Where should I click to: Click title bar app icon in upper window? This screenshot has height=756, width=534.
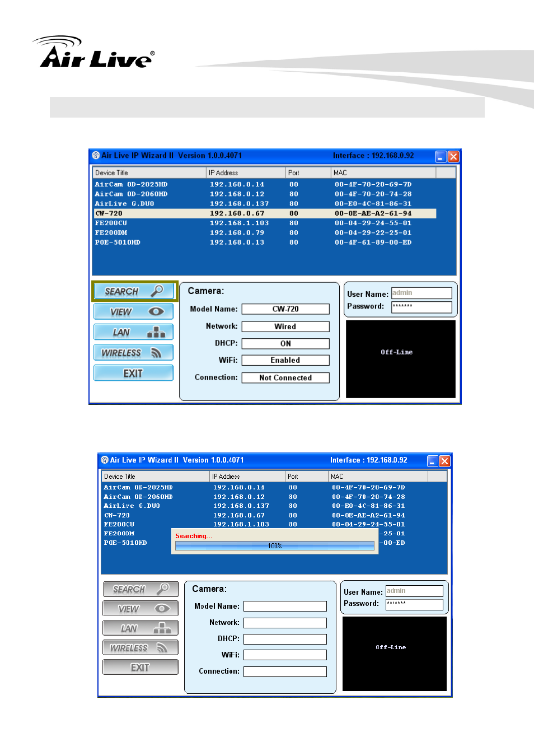(96, 156)
